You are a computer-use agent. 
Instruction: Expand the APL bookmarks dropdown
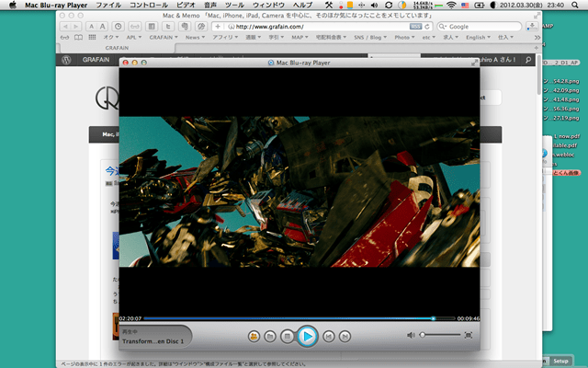134,37
